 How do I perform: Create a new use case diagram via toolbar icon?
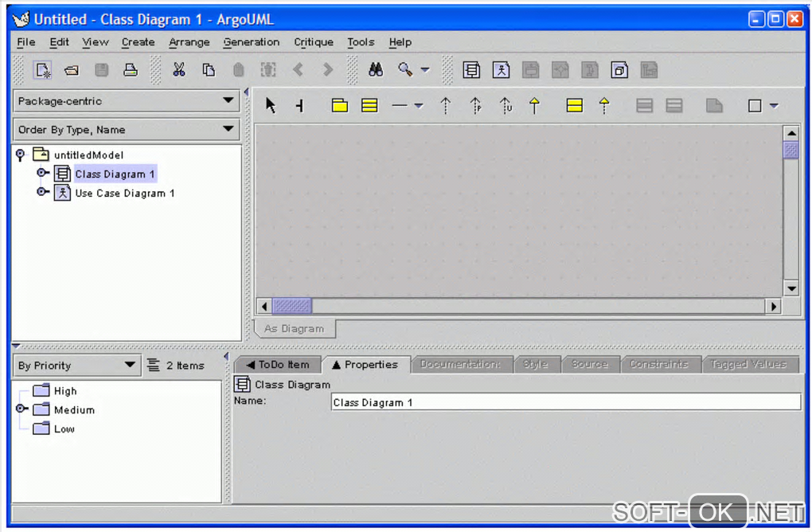point(502,70)
